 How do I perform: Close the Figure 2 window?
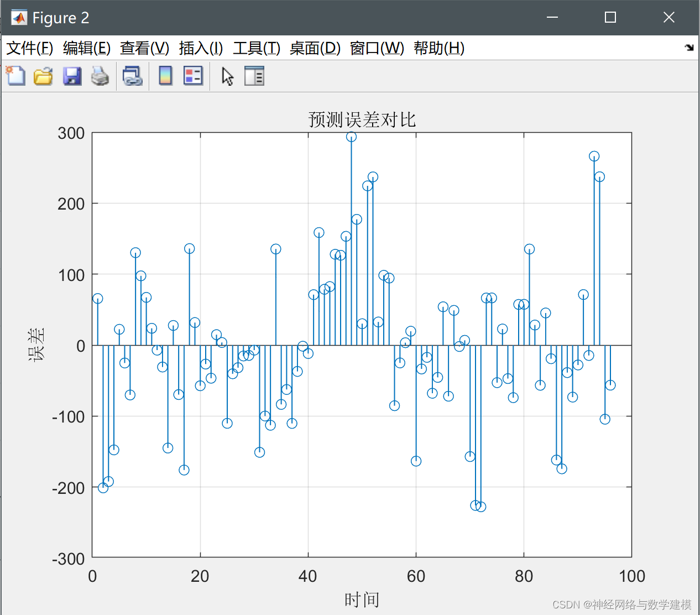tap(668, 18)
